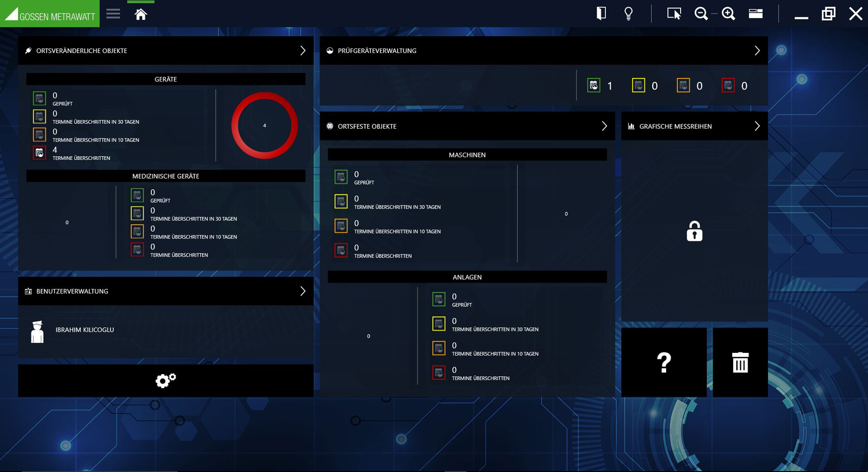Click the tile layout view icon
This screenshot has height=472, width=868.
756,14
